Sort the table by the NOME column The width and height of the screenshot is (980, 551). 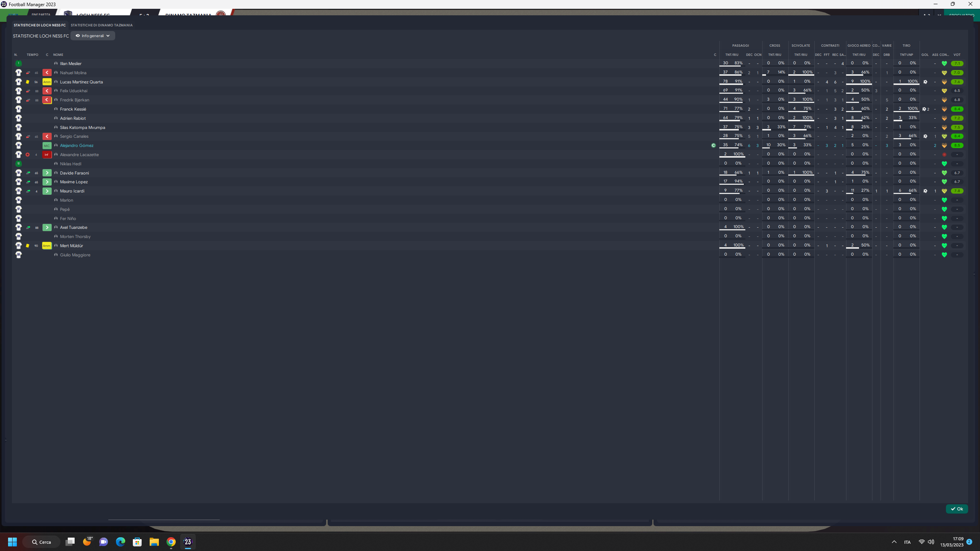[x=58, y=55]
